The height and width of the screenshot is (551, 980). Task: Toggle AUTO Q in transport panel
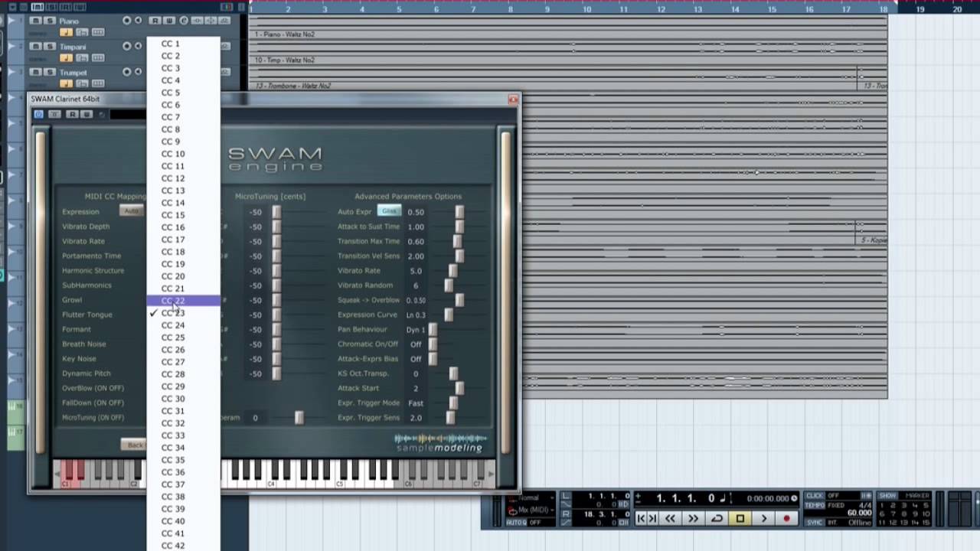click(518, 523)
